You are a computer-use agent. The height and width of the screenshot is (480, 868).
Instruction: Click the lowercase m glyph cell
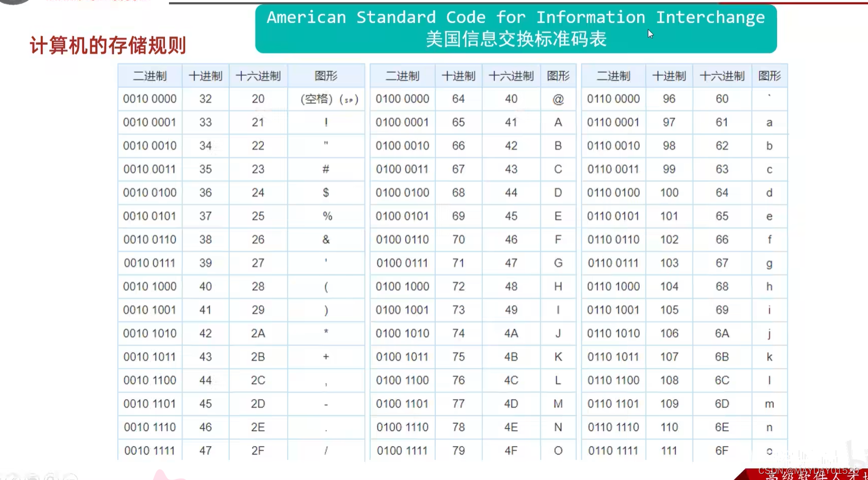(x=770, y=404)
